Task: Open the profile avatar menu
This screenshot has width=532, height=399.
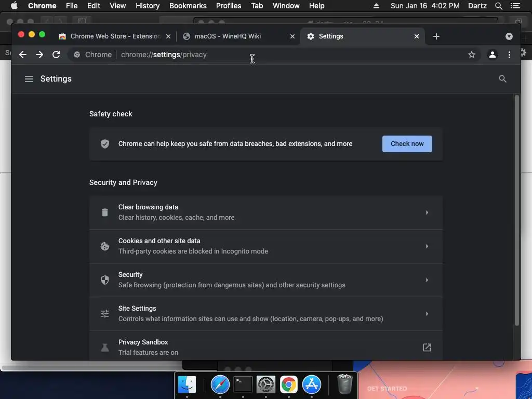Action: click(x=493, y=55)
